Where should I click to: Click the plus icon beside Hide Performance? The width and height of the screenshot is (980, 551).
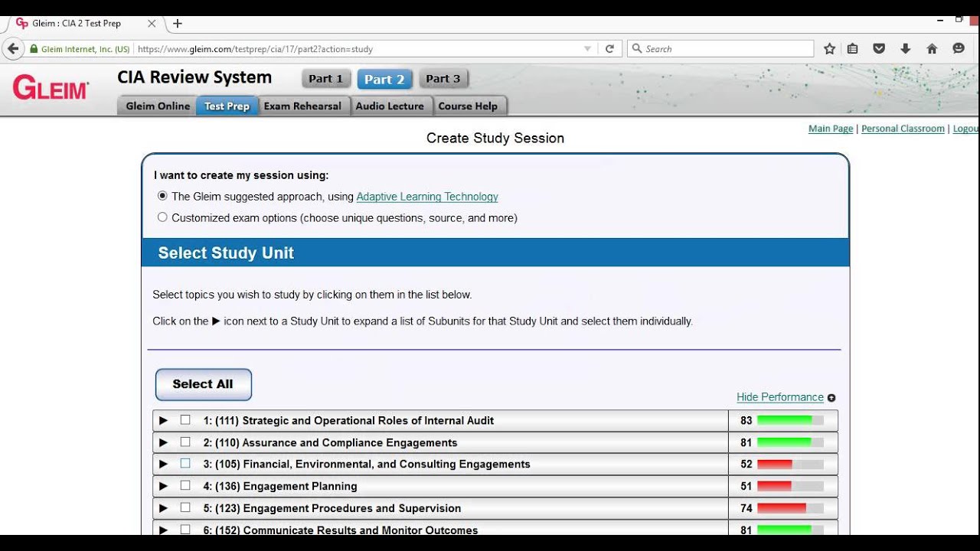831,398
